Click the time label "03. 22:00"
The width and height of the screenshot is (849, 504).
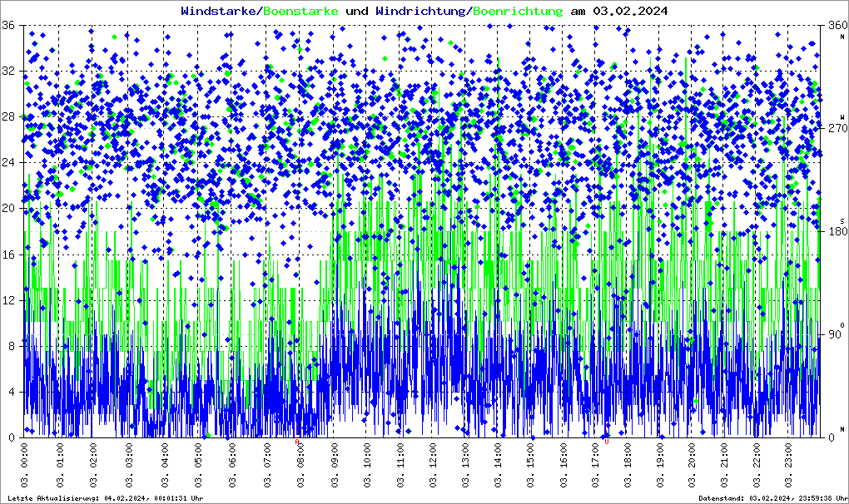[x=756, y=465]
